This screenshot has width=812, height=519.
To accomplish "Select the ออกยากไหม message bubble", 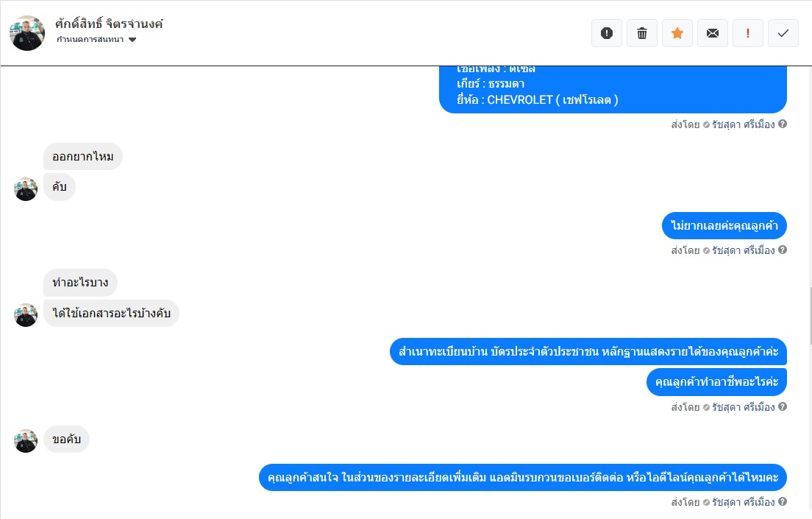I will coord(83,157).
